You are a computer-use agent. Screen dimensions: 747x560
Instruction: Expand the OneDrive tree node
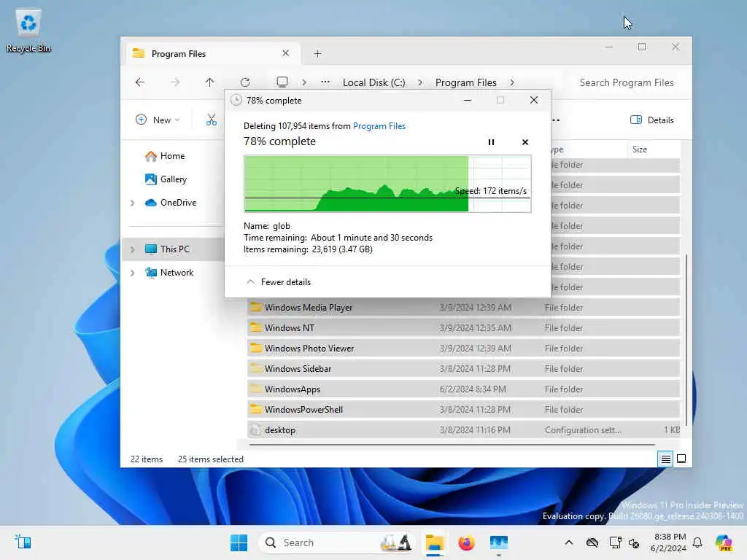click(x=133, y=203)
